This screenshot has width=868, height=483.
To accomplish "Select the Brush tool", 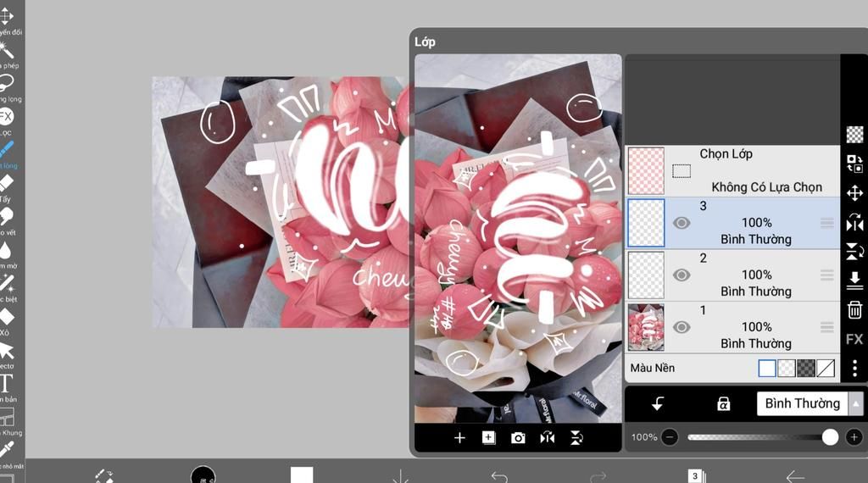I will pyautogui.click(x=6, y=150).
